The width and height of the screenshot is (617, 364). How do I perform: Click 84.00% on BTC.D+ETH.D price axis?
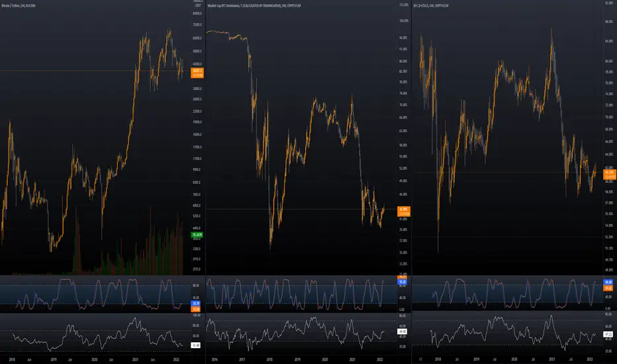coord(609,41)
